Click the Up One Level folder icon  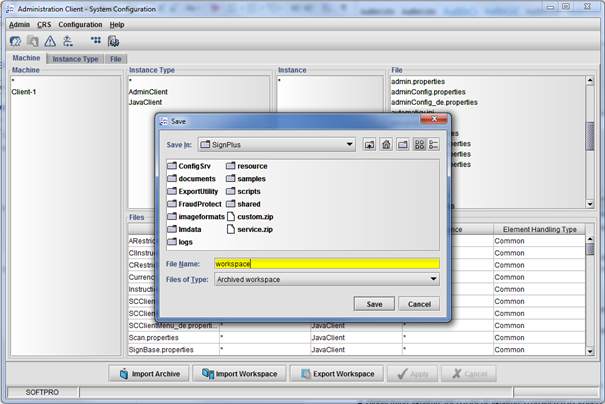point(369,145)
